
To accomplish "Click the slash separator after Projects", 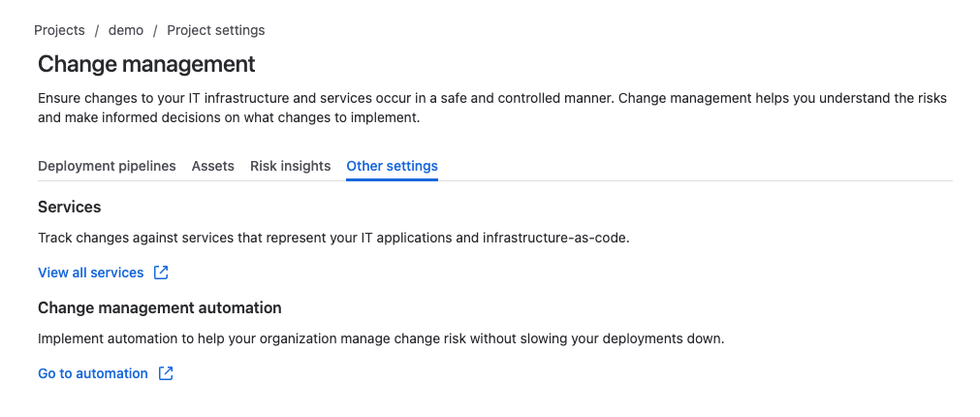I will (97, 30).
